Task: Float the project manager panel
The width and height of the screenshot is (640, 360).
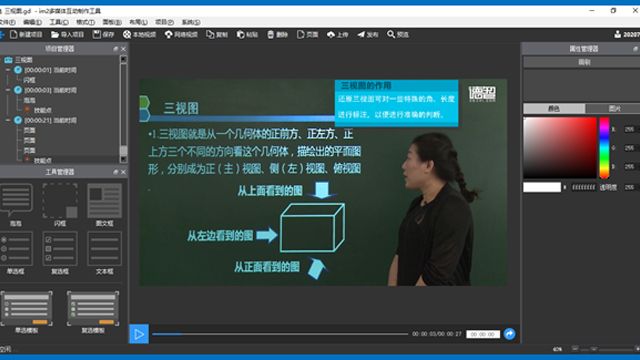Action: (116, 49)
